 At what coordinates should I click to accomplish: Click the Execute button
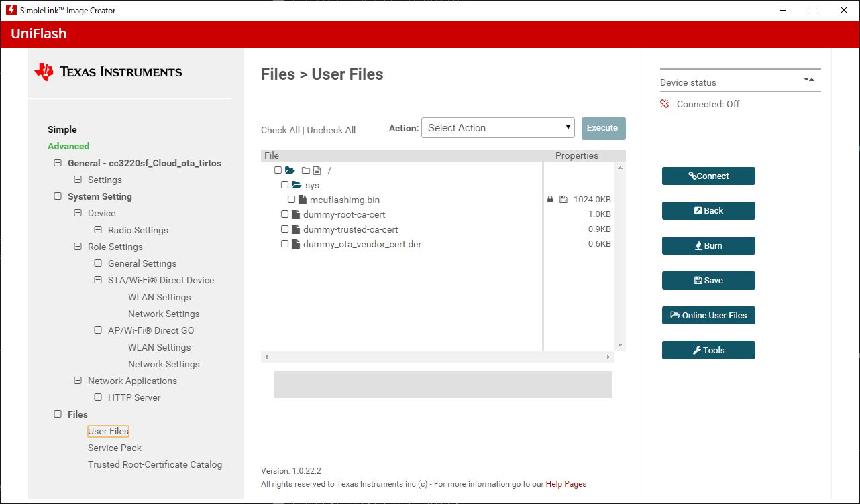pos(604,128)
